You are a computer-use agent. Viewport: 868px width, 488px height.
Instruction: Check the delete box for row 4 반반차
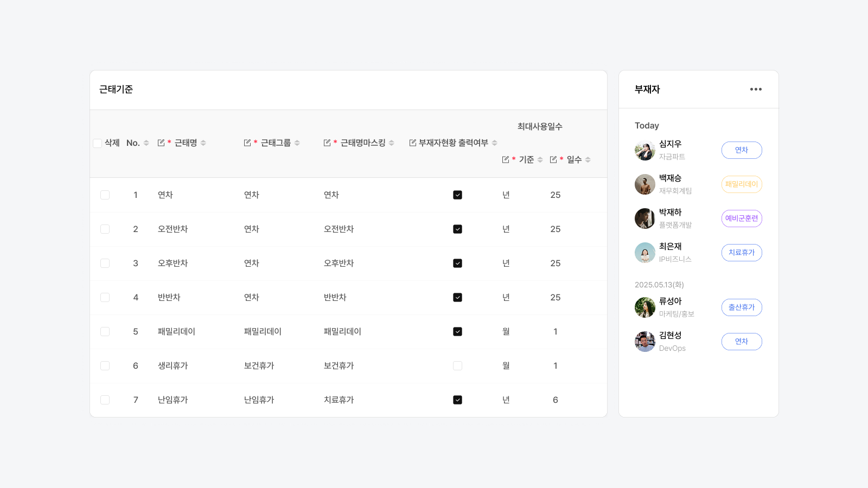point(105,298)
